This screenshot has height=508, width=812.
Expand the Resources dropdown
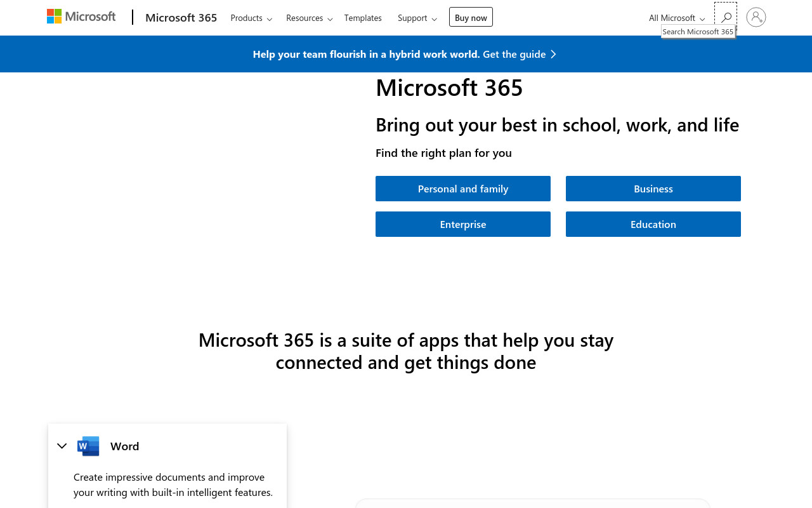pyautogui.click(x=309, y=18)
